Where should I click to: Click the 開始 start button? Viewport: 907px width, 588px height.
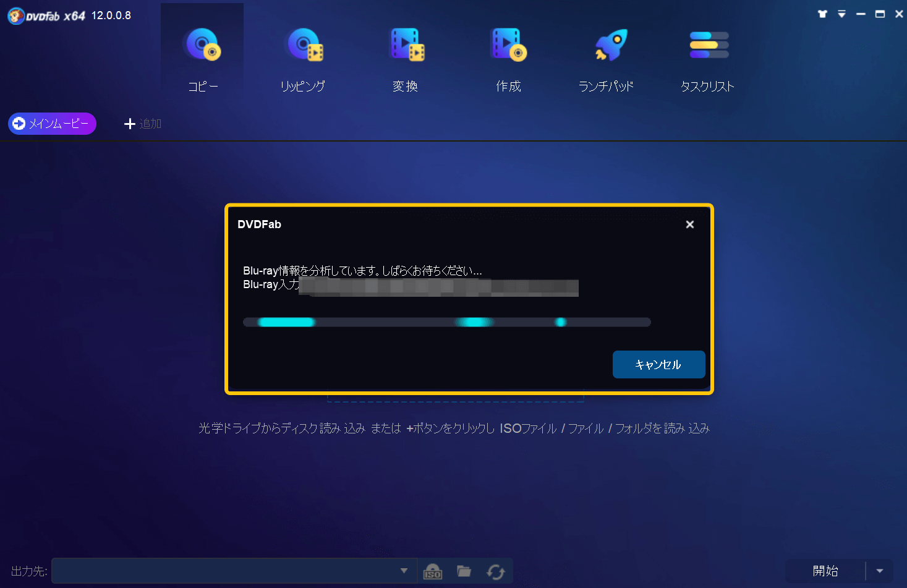pyautogui.click(x=825, y=571)
